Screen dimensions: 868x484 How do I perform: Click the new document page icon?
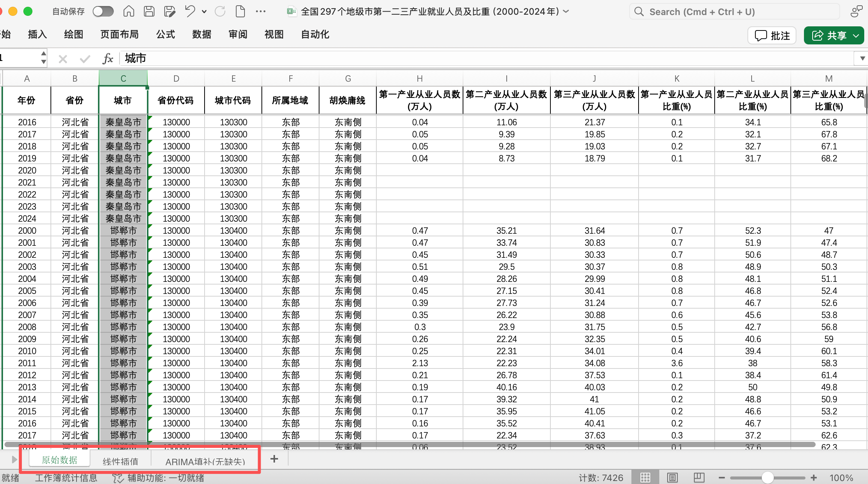pyautogui.click(x=240, y=12)
